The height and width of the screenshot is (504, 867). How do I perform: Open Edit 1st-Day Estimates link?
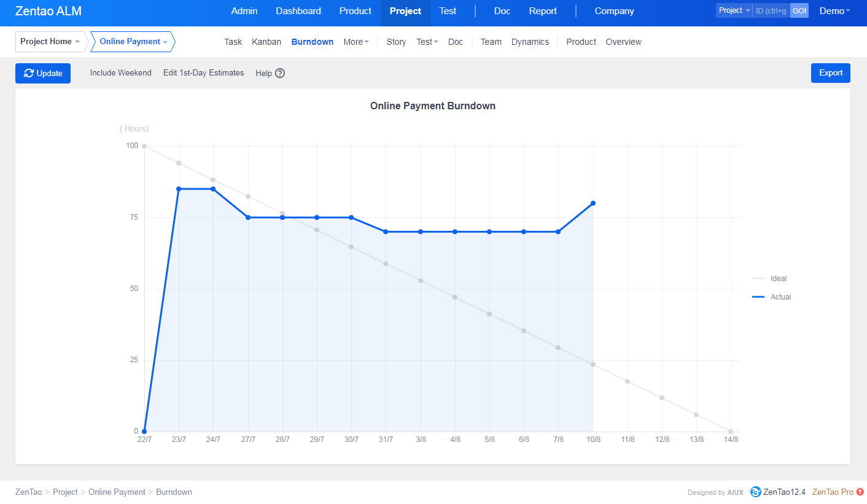pos(203,72)
